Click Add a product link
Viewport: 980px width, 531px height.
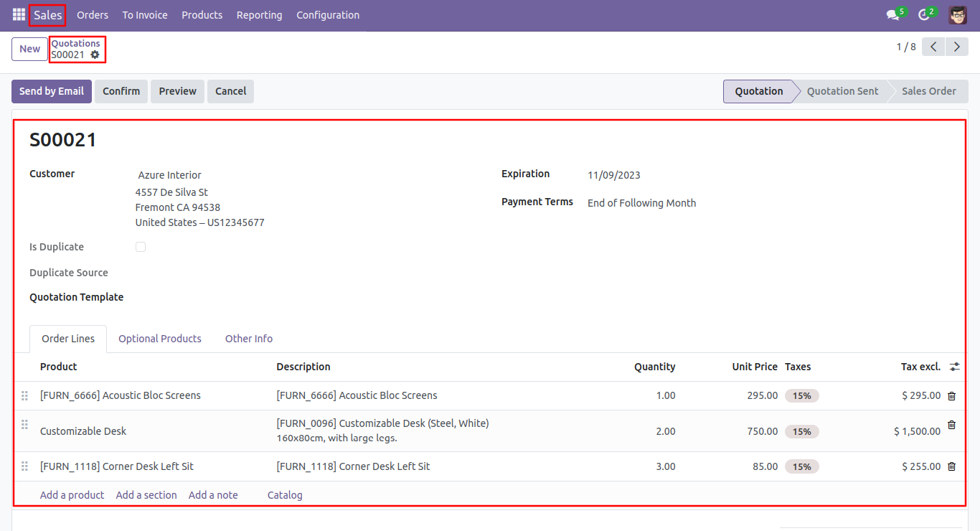(72, 495)
